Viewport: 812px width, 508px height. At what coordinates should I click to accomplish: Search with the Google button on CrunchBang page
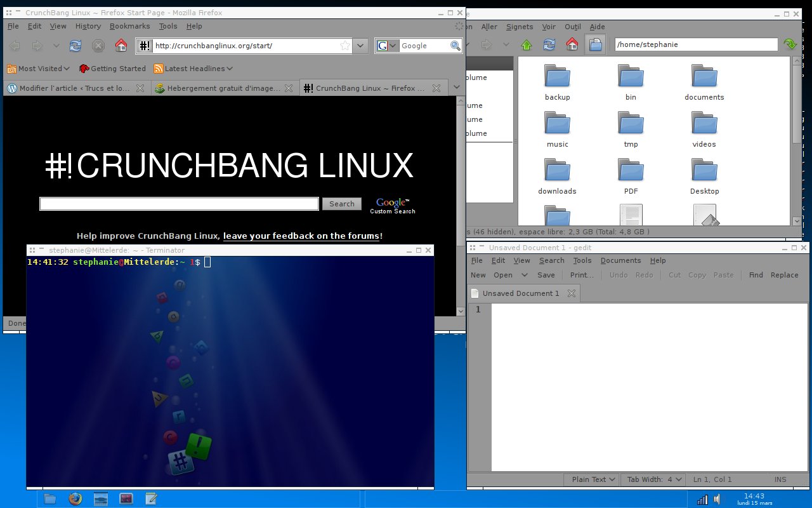click(341, 203)
